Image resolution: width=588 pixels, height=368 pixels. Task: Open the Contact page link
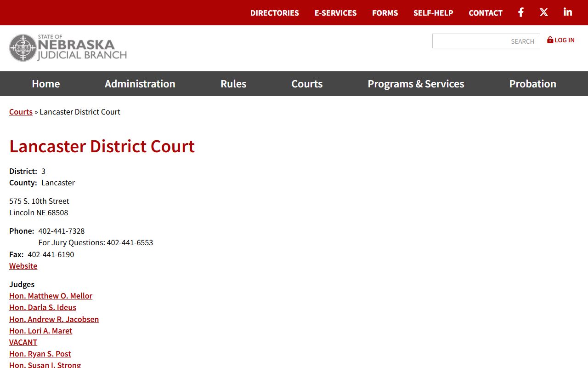[486, 13]
